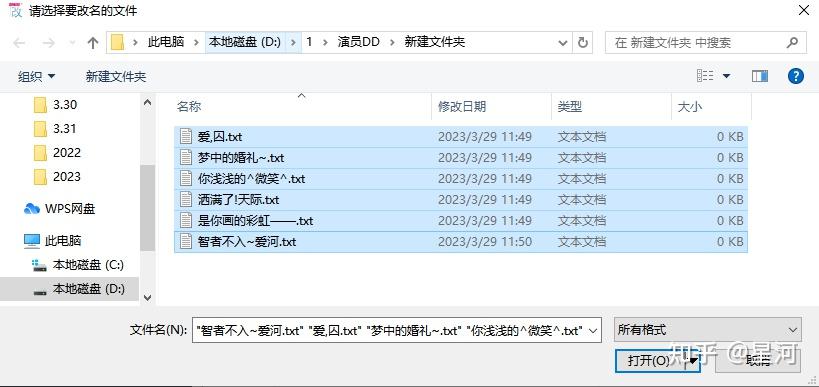Click the search magnifier icon
This screenshot has height=387, width=819.
793,42
